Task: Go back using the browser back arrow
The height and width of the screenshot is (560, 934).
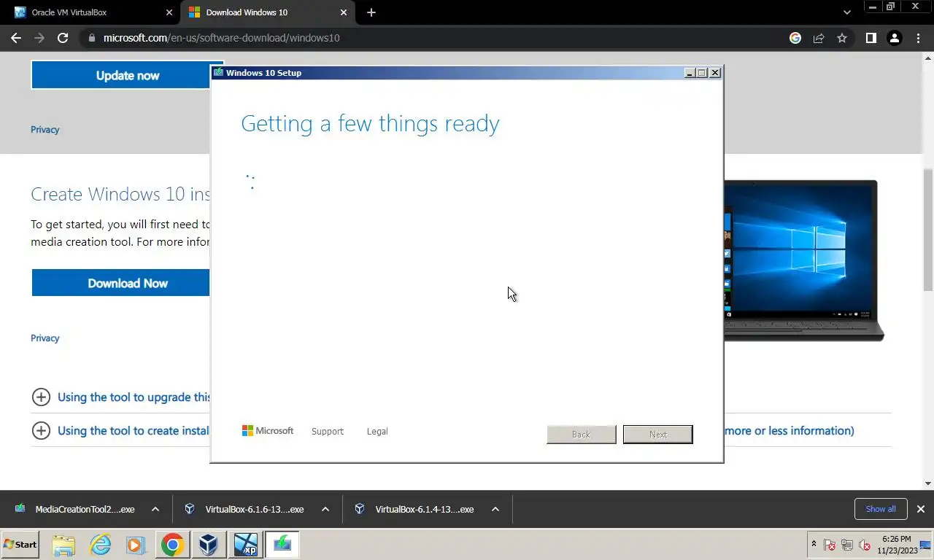Action: [x=16, y=38]
